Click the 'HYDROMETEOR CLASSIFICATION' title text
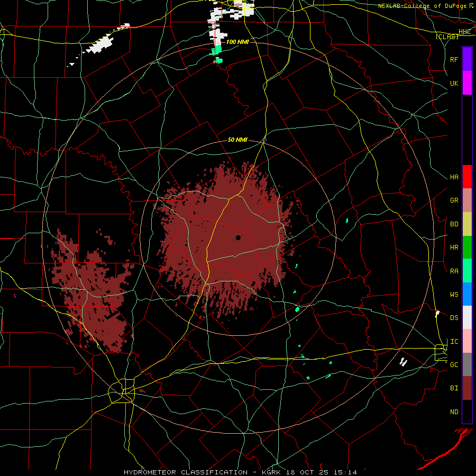The image size is (476, 476). (x=186, y=472)
